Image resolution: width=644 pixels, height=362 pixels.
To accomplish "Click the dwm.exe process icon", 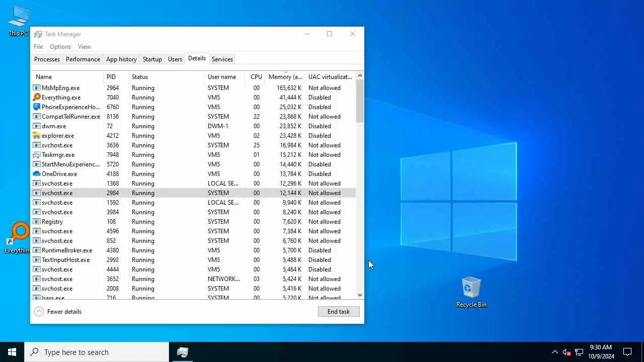I will point(36,126).
